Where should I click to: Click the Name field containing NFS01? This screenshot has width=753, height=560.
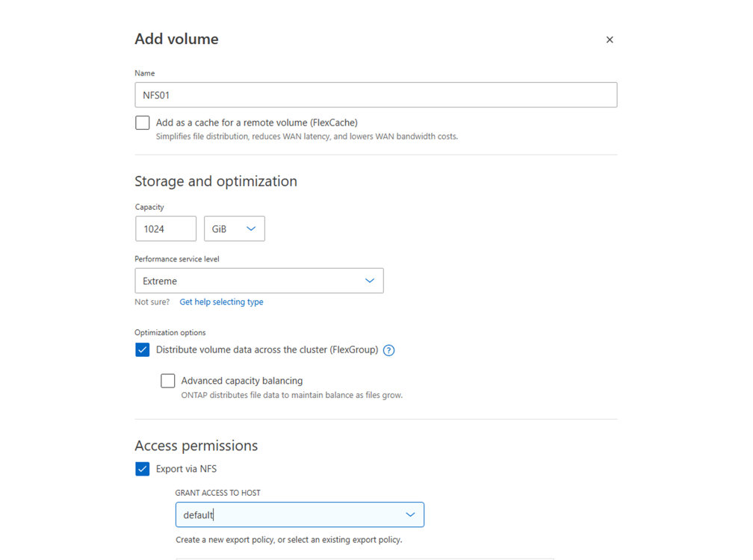click(x=376, y=95)
